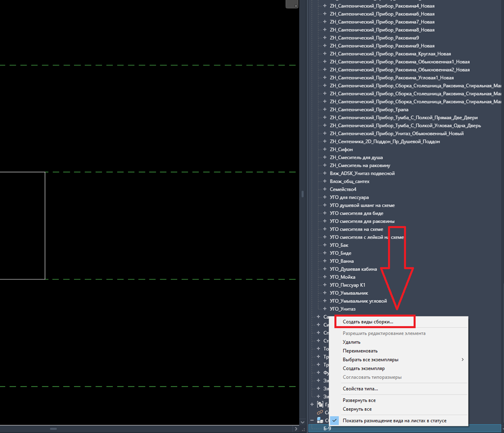Choose 'Создать экземпляр' in the context menu
Image resolution: width=504 pixels, height=433 pixels.
364,369
